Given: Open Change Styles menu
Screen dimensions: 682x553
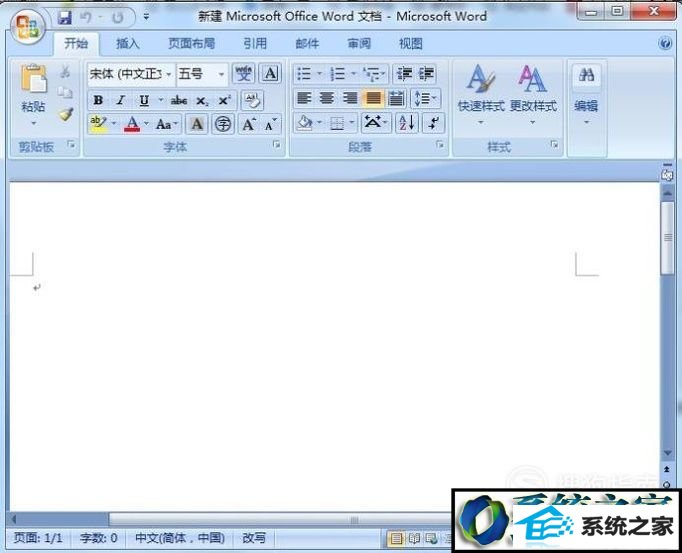Looking at the screenshot, I should click(x=533, y=95).
